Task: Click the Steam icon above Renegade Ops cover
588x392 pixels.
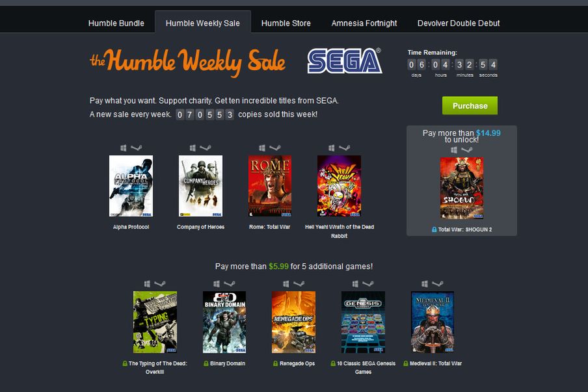Action: pos(299,284)
